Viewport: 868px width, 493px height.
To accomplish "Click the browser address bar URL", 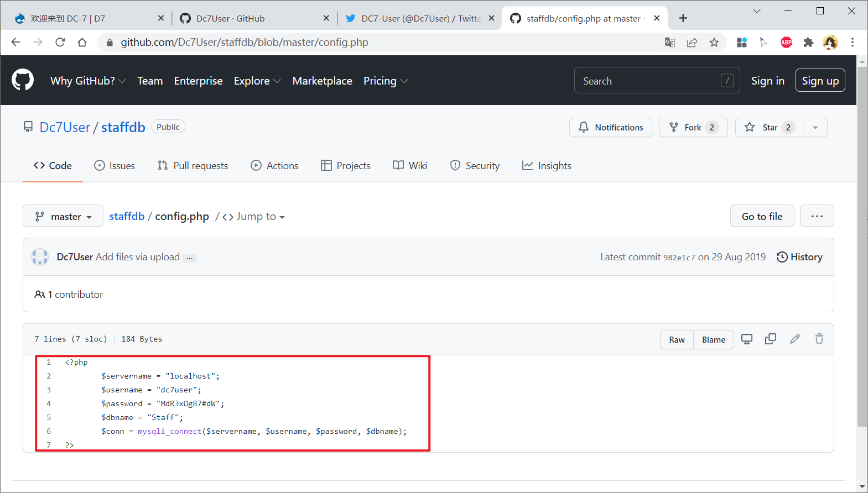I will [x=245, y=42].
